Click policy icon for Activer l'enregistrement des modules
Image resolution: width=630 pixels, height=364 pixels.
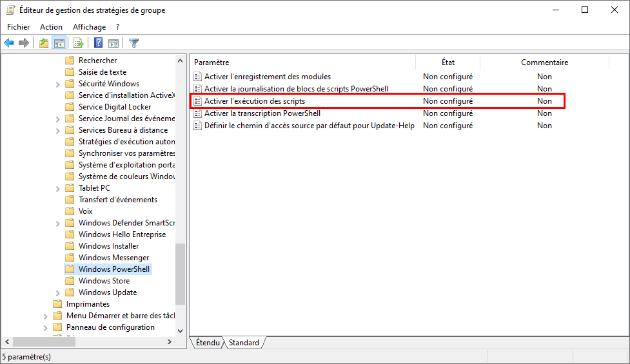pyautogui.click(x=198, y=77)
